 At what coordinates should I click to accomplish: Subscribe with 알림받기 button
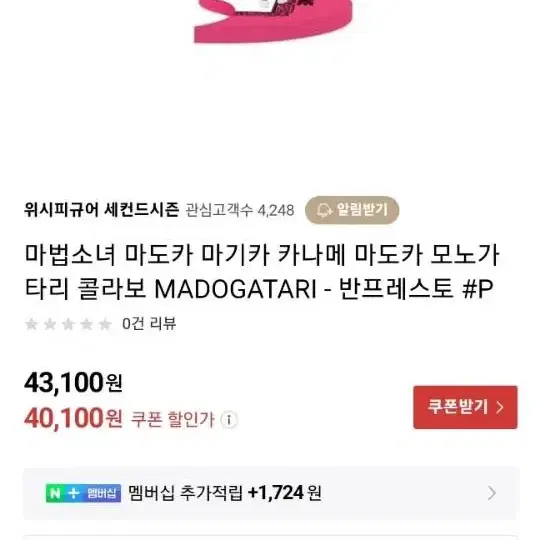352,210
